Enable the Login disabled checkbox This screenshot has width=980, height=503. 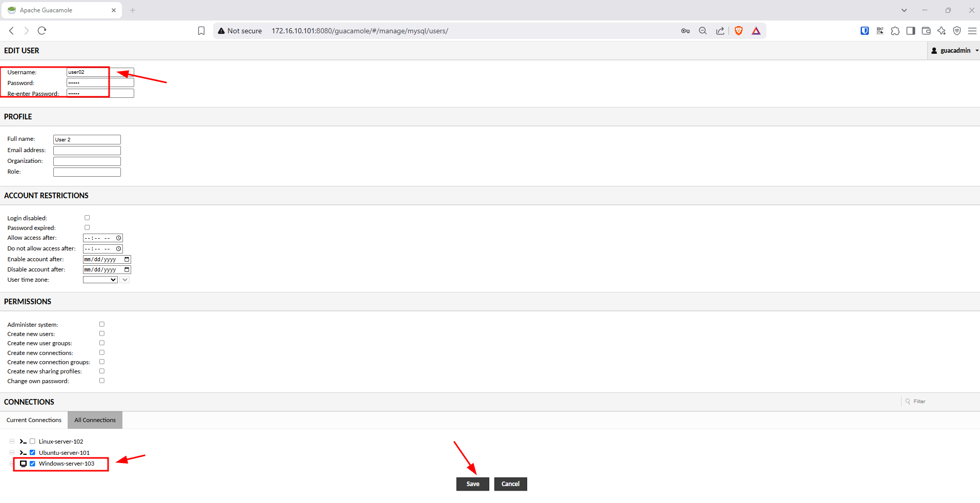87,218
